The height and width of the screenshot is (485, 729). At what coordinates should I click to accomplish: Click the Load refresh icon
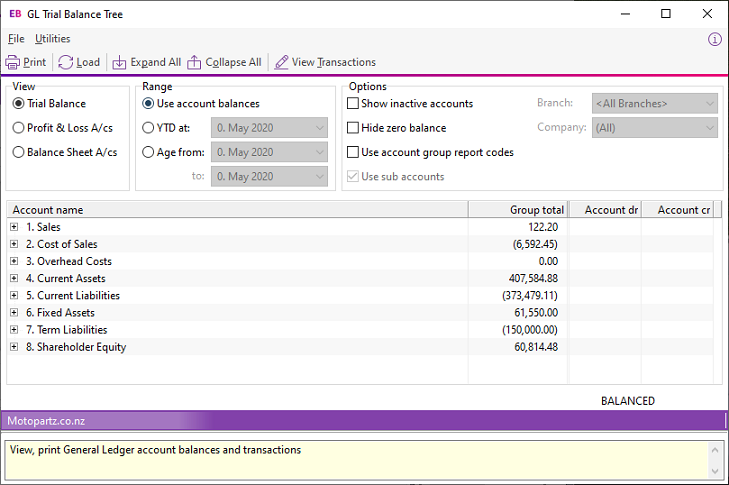[66, 62]
